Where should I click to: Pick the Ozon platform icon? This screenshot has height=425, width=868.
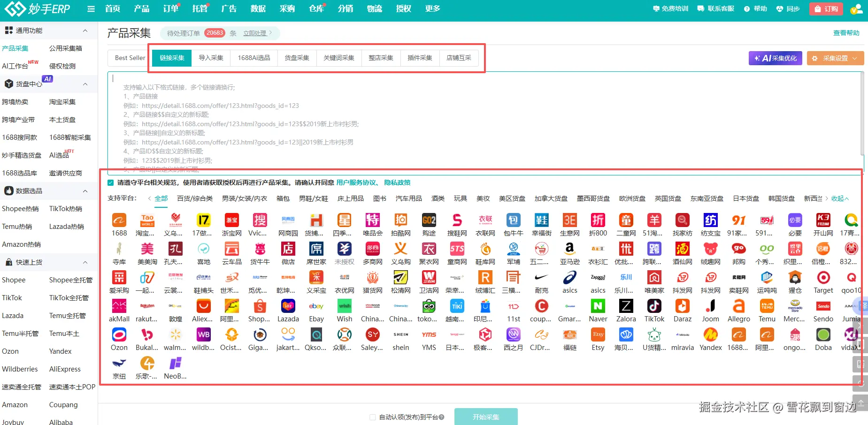119,334
